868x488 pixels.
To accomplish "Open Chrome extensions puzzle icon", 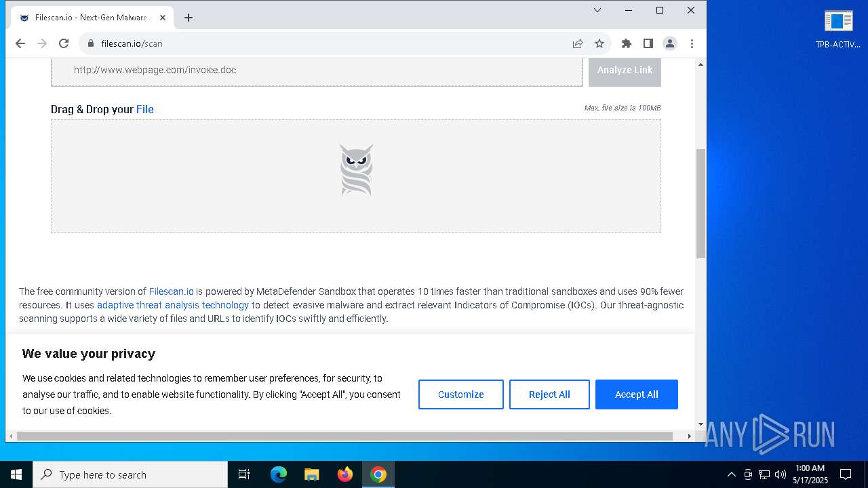I will click(x=627, y=43).
